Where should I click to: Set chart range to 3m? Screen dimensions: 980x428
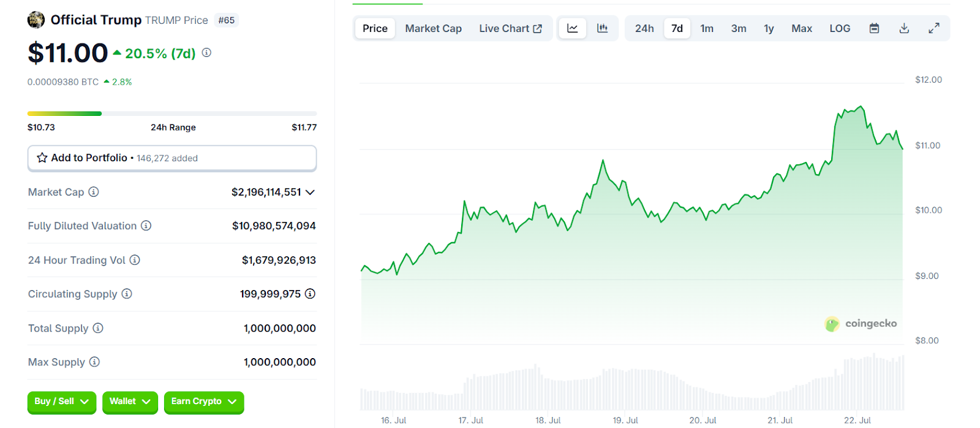[739, 28]
